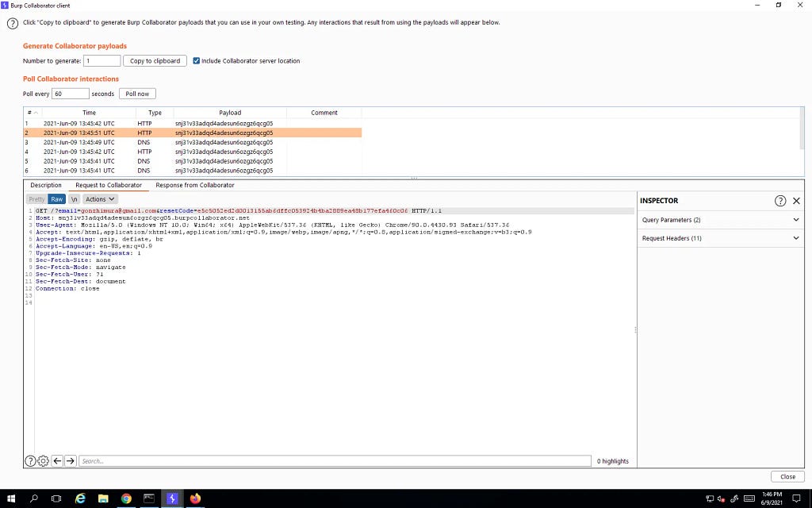Switch to Pretty view
Screen dimensions: 812x508
tap(36, 199)
